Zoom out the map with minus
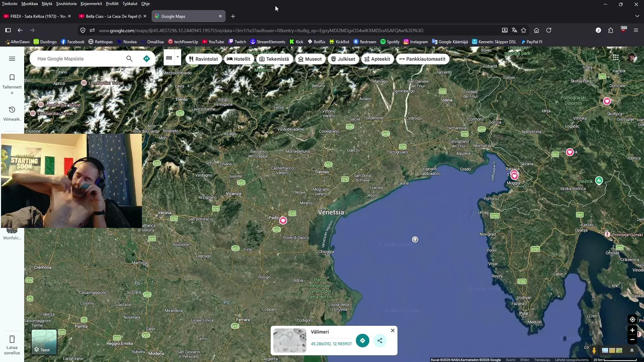Viewport: 644px width, 362px height. 632,339
